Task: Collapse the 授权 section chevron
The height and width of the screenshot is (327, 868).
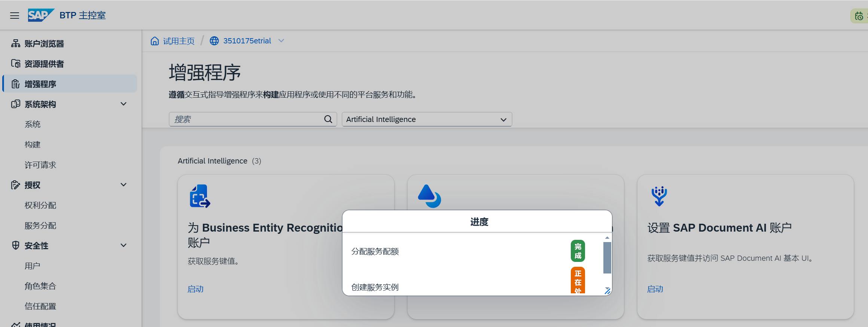Action: click(x=124, y=185)
